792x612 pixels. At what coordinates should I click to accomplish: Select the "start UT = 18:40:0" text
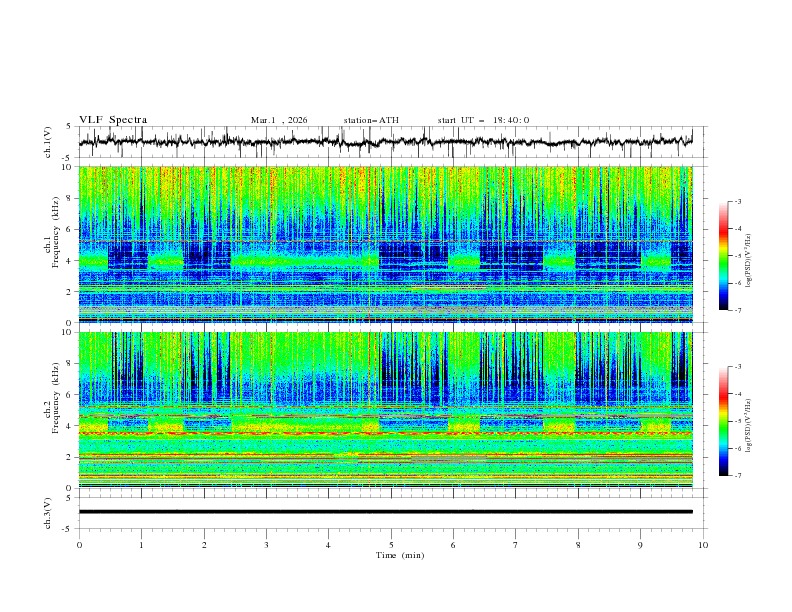(x=483, y=120)
